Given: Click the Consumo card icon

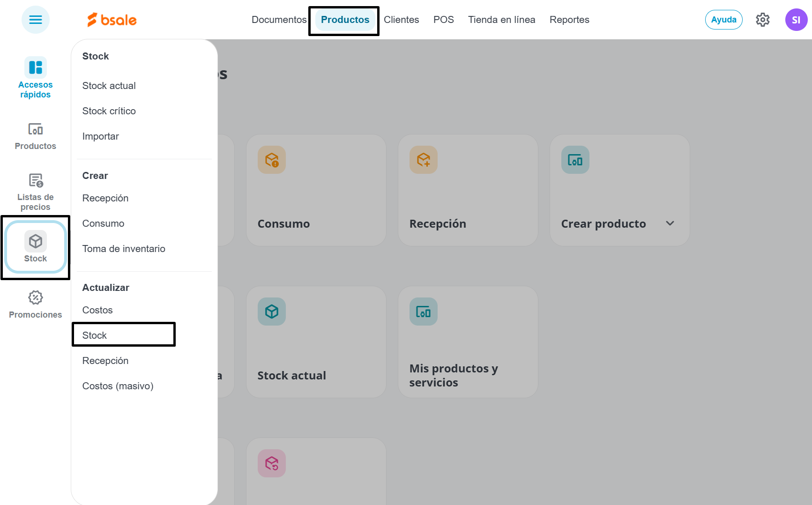Looking at the screenshot, I should tap(272, 160).
